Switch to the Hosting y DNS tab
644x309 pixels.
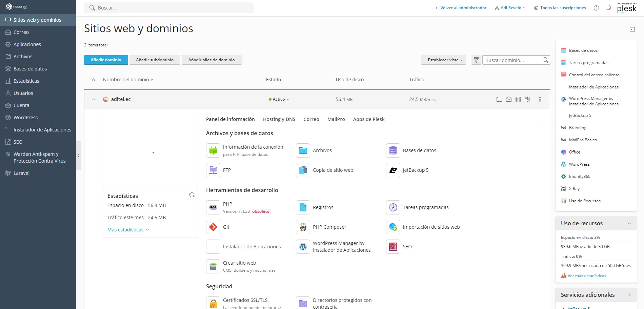click(x=279, y=119)
